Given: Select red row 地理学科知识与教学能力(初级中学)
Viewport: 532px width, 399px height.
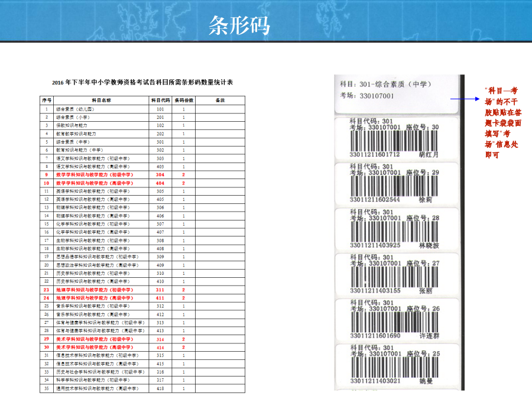Looking at the screenshot, I should [142, 290].
